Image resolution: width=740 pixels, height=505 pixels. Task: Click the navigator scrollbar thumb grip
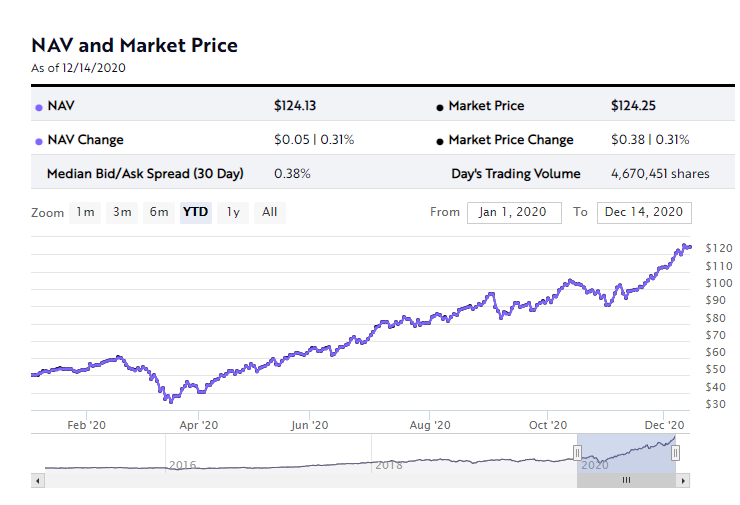[x=626, y=480]
